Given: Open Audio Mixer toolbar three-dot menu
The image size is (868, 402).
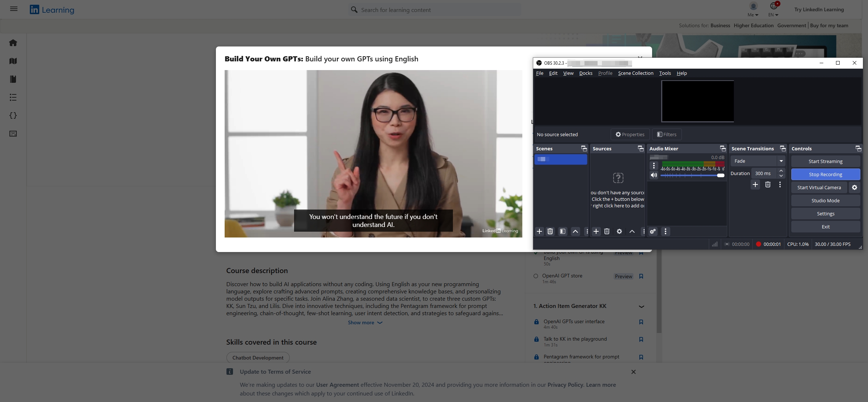Looking at the screenshot, I should coord(666,231).
